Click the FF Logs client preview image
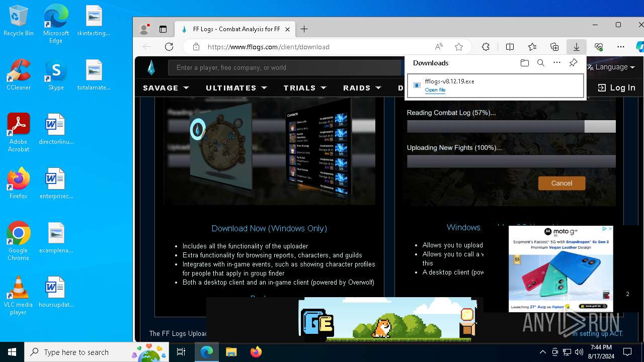Image resolution: width=644 pixels, height=362 pixels. (269, 151)
